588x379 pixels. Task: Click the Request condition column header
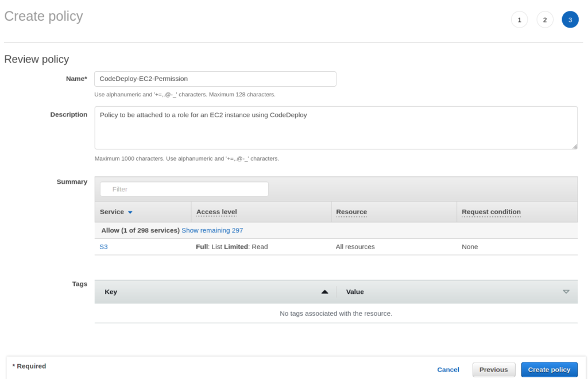[491, 212]
